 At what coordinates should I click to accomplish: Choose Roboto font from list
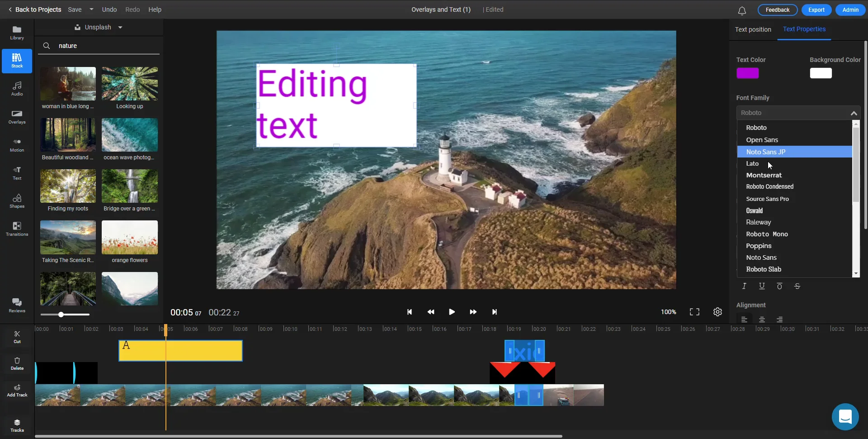point(794,128)
